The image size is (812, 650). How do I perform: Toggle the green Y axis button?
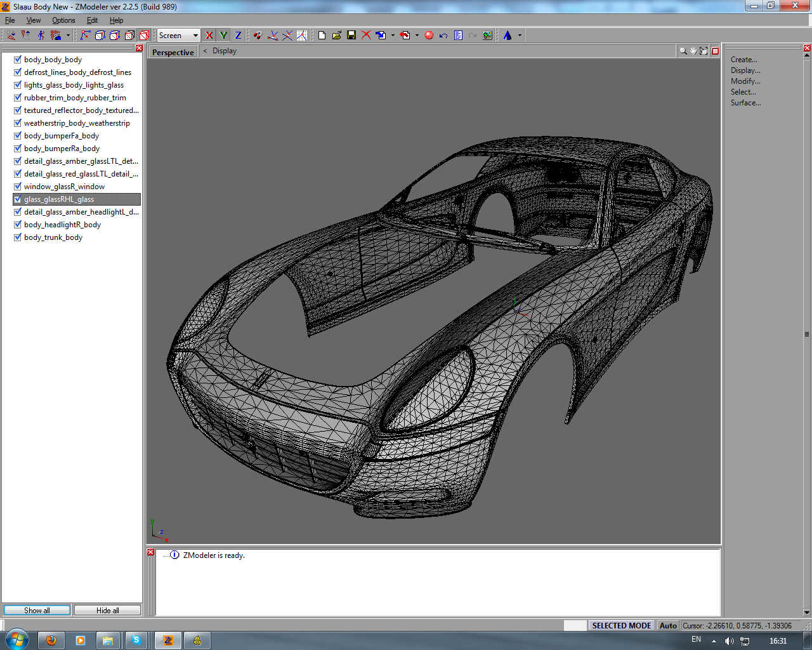(223, 36)
